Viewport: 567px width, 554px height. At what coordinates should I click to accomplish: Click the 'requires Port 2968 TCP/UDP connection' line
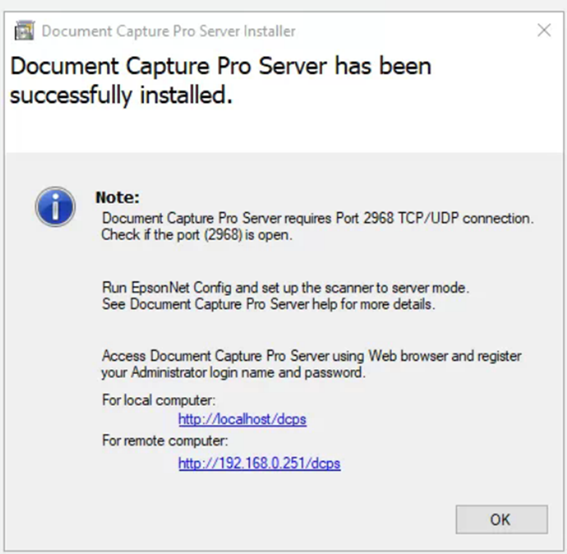(x=318, y=218)
